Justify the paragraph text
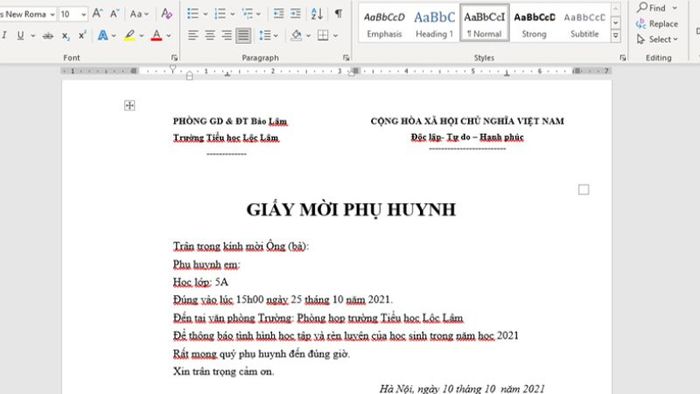700x394 pixels. click(x=243, y=35)
